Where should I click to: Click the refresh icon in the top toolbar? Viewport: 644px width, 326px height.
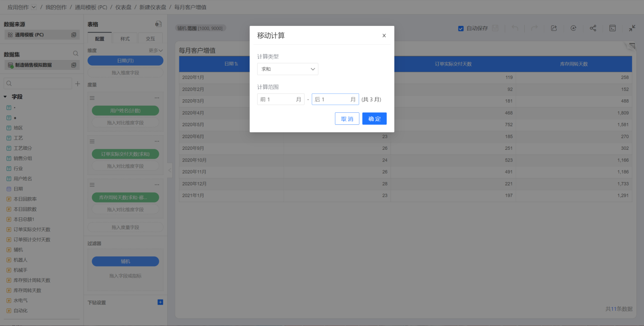[x=573, y=28]
